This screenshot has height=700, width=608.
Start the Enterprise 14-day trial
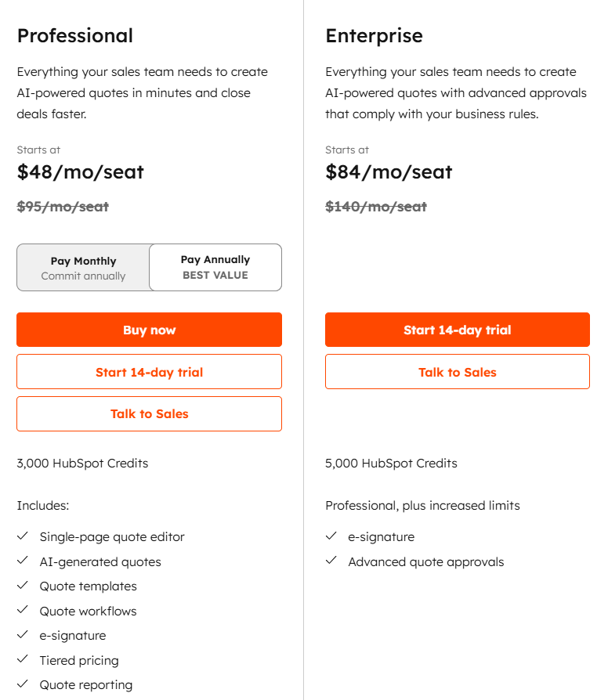[458, 330]
